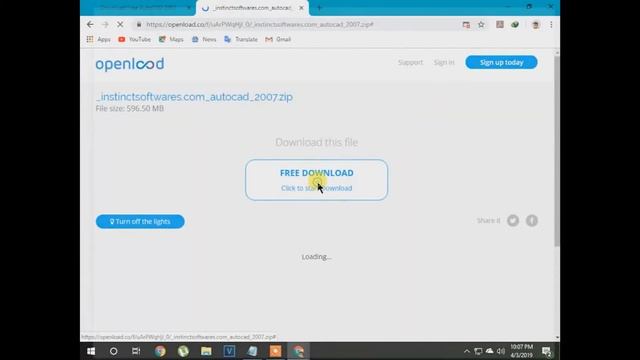Open the Apps bookmark shortcut
This screenshot has width=640, height=360.
click(x=99, y=39)
